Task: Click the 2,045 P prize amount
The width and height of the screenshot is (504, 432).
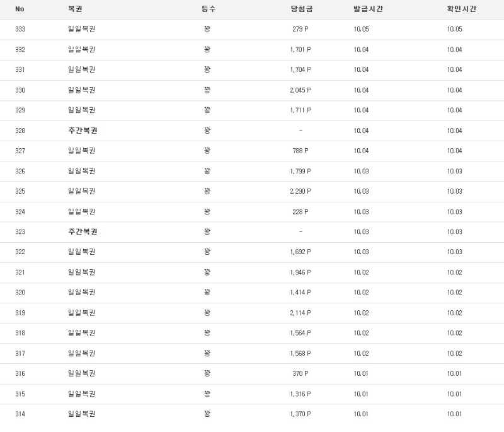Action: click(x=301, y=90)
